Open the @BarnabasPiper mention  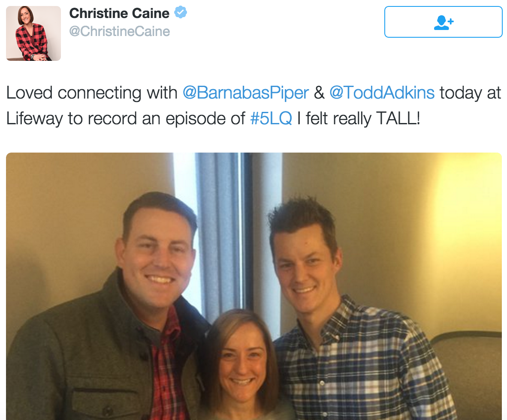pos(246,93)
